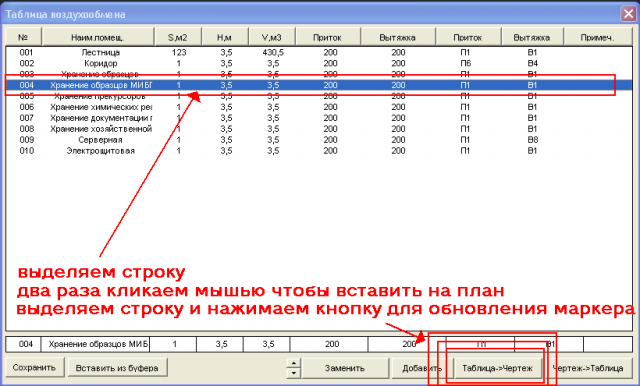Screen dimensions: 640x386
Task: Select row 001 Лестница
Action: tap(318, 52)
